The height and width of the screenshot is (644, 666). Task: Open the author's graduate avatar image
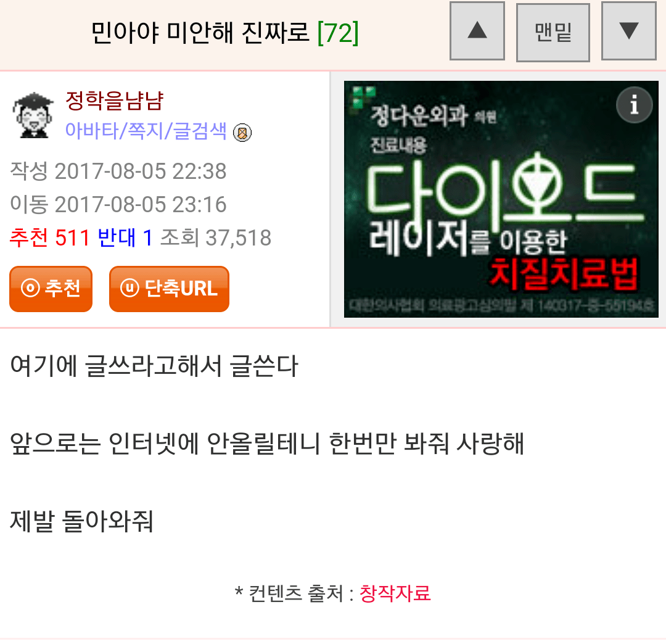[x=33, y=115]
